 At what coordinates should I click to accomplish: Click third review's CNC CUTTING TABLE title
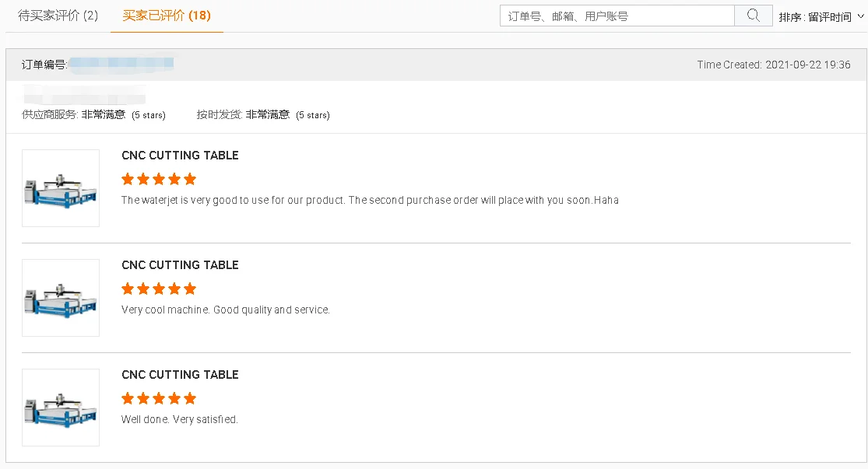pyautogui.click(x=180, y=375)
